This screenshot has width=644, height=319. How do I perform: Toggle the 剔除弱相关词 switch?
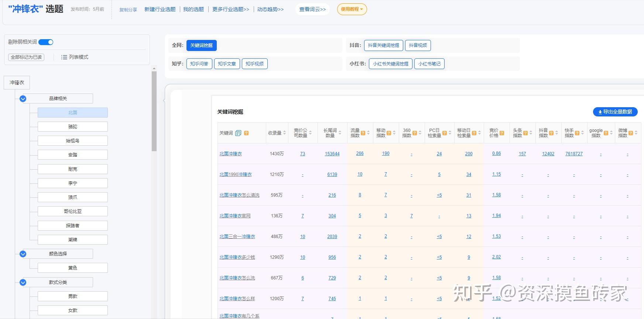click(46, 42)
